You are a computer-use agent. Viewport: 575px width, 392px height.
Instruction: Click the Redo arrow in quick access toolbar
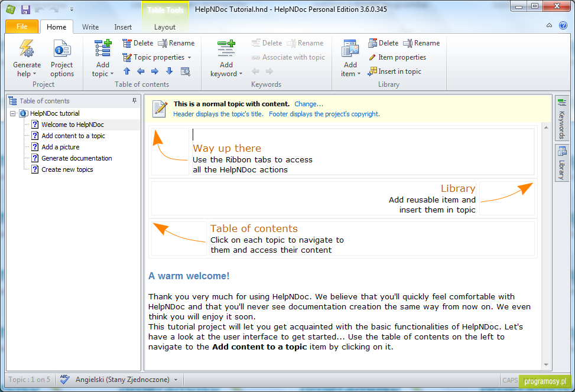[54, 9]
